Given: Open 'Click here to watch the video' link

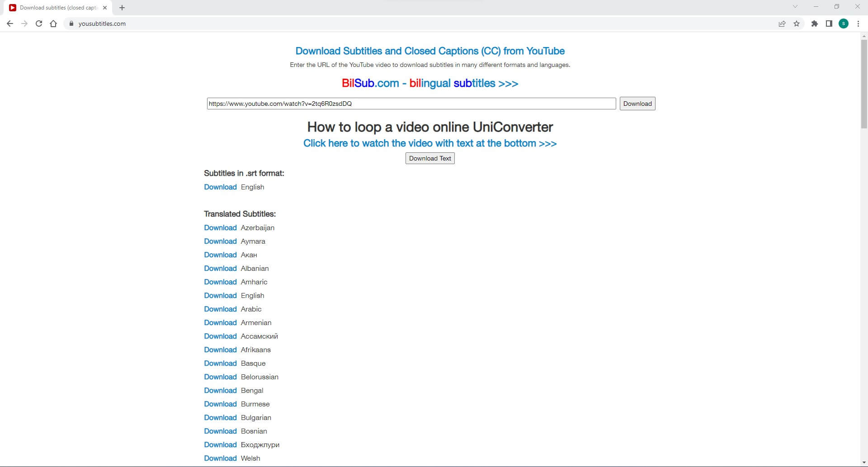Looking at the screenshot, I should pyautogui.click(x=430, y=143).
